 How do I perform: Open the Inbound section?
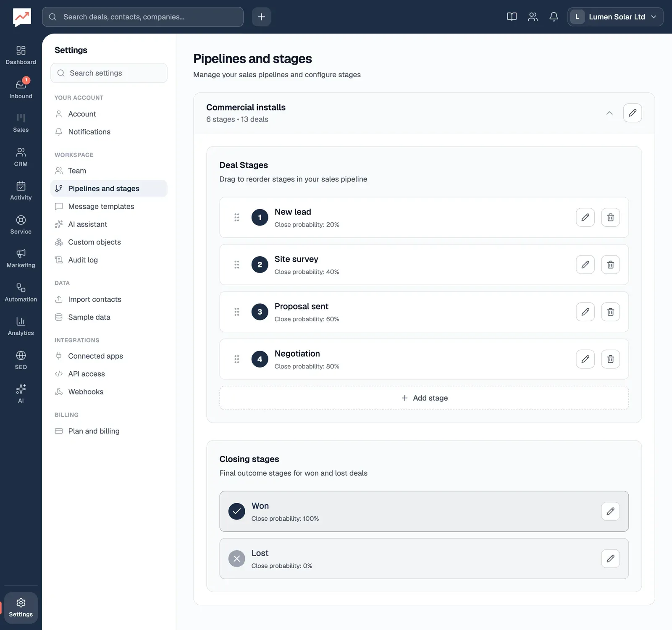click(x=21, y=89)
